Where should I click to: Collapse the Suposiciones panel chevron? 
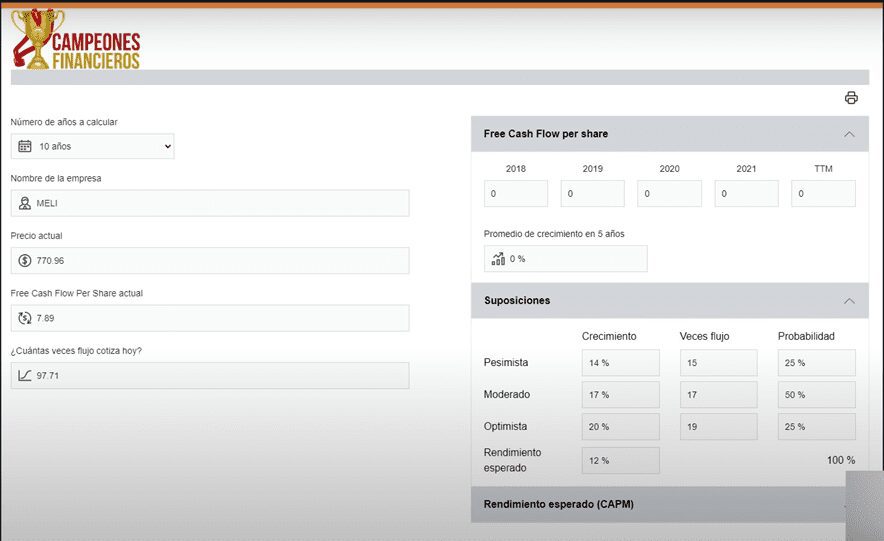coord(849,300)
